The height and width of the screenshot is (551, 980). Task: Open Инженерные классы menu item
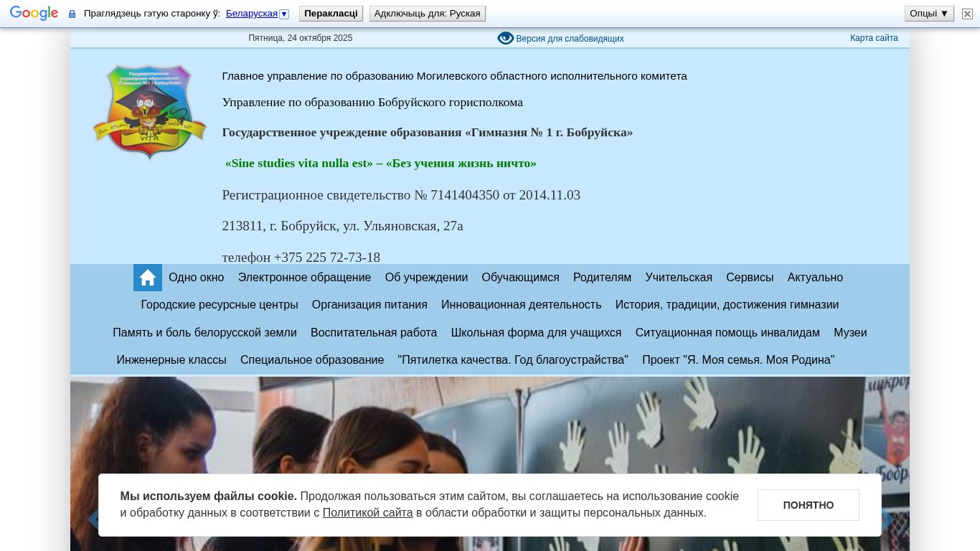tap(171, 360)
